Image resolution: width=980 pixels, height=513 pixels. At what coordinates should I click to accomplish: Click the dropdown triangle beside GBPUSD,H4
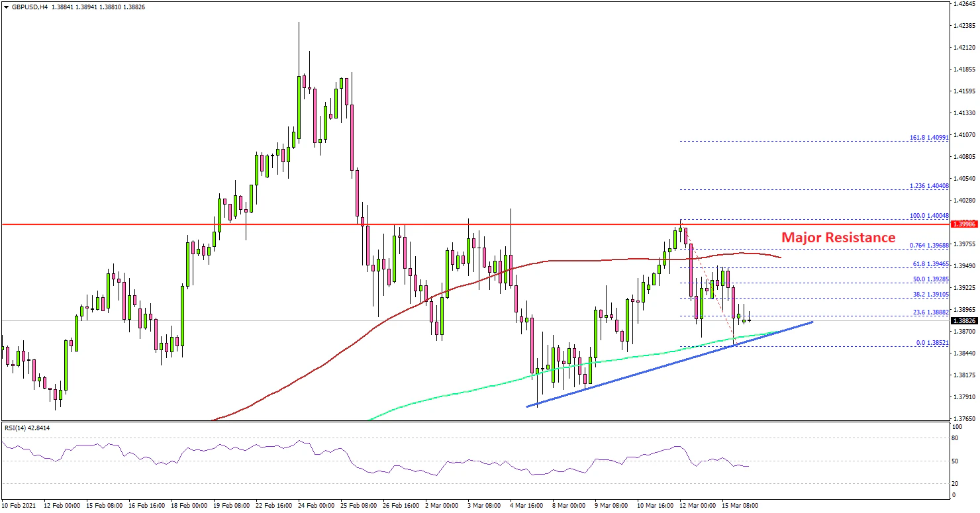[6, 7]
